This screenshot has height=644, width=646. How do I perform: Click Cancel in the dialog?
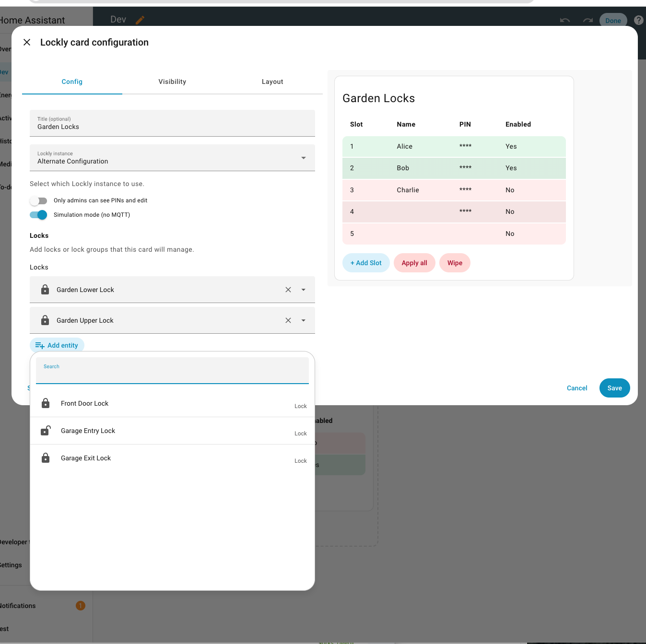577,388
